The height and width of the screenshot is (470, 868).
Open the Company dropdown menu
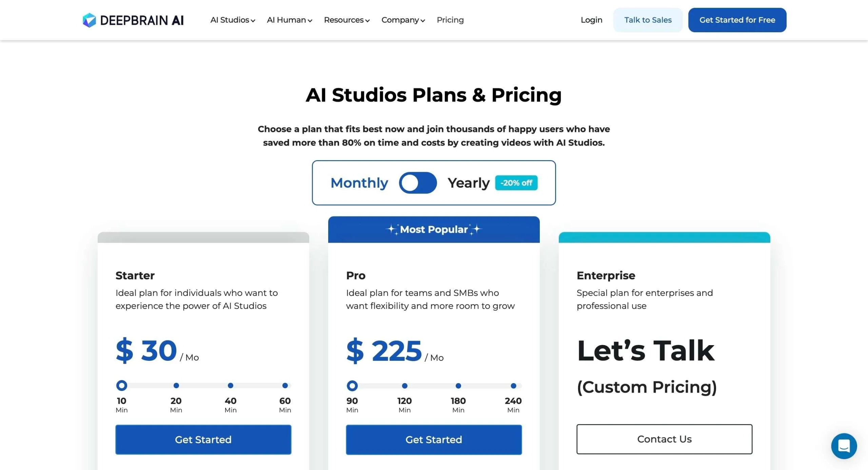pos(403,20)
